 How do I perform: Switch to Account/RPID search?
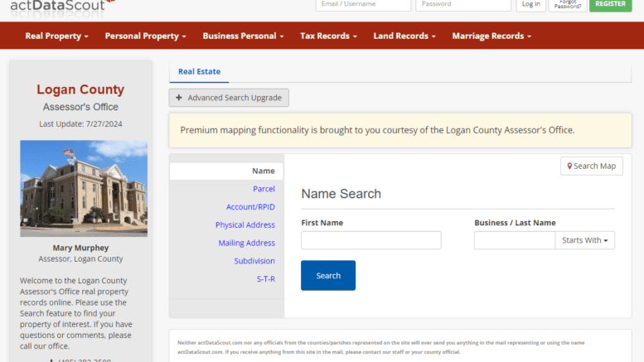(x=250, y=207)
